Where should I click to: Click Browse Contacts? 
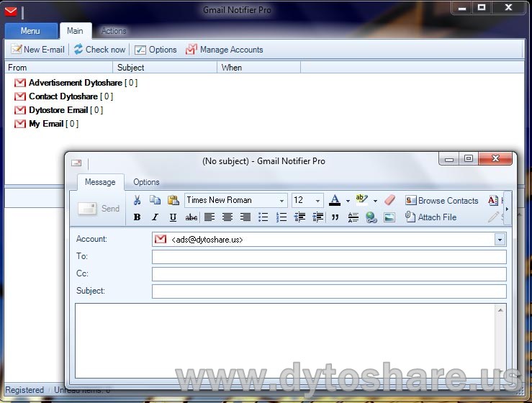click(x=442, y=201)
